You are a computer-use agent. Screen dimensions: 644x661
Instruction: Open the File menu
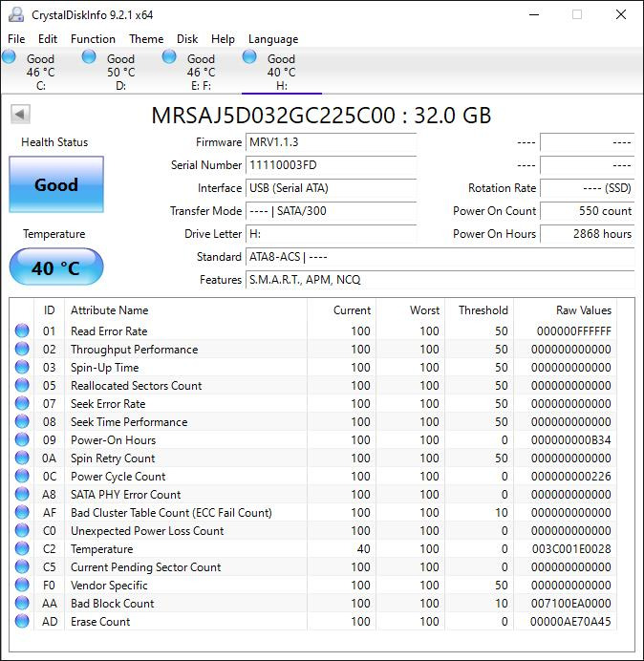16,39
